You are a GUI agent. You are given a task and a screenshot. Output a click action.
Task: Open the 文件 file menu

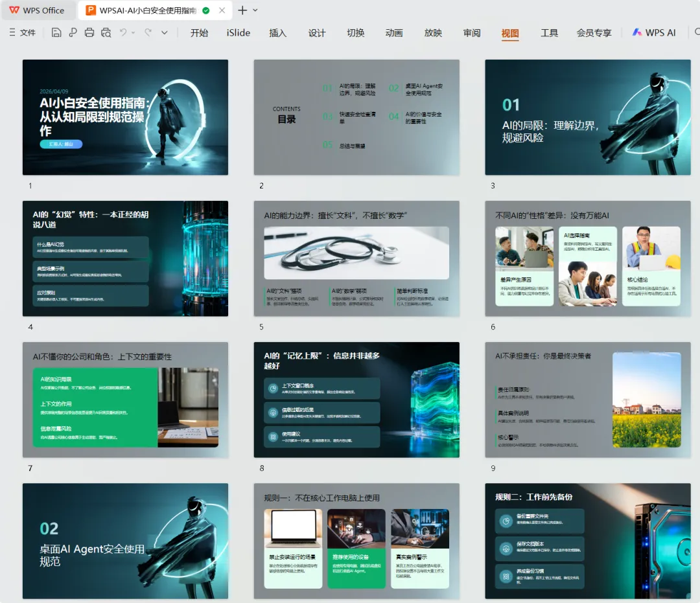22,32
